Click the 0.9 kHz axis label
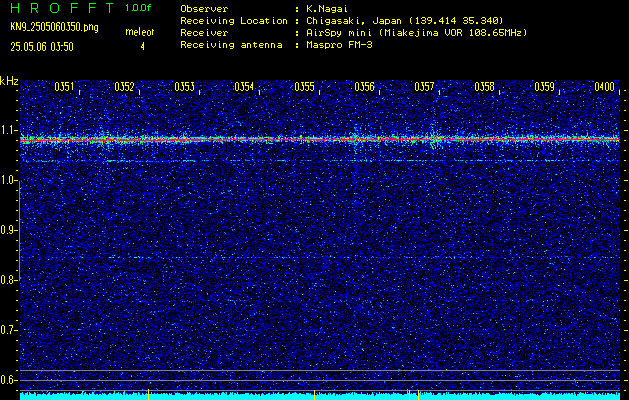Viewport: 629px width, 400px height. tap(8, 230)
